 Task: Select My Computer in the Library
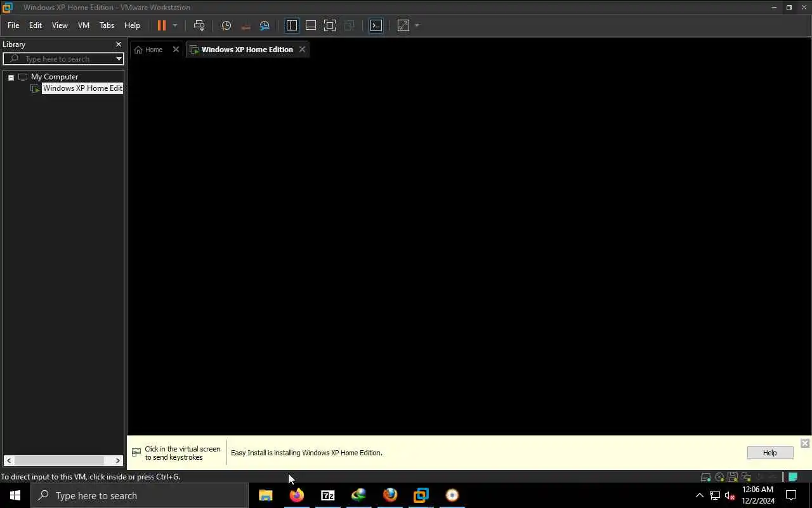pos(55,77)
